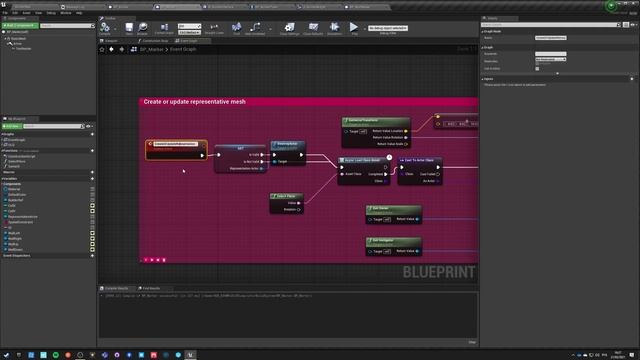
Task: Navigate back in the graph history
Action: tap(111, 49)
